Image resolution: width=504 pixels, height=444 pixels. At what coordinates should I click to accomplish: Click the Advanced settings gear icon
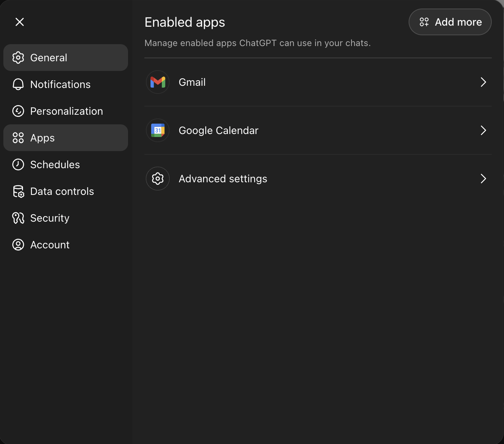[x=158, y=179]
